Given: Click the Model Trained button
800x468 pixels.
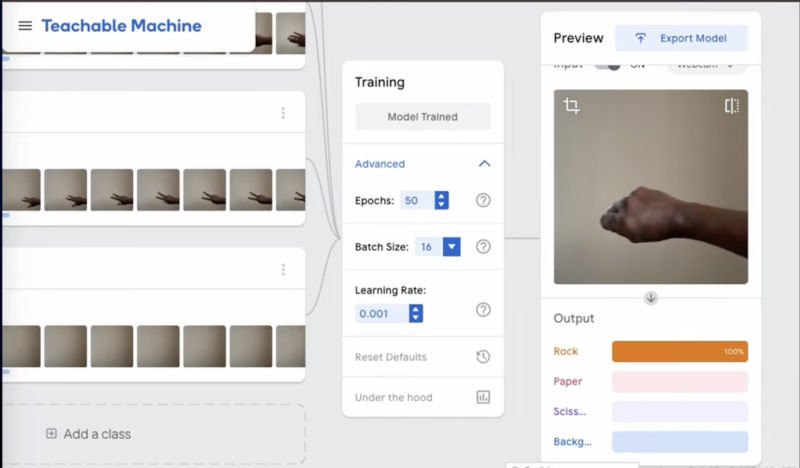Looking at the screenshot, I should point(422,117).
